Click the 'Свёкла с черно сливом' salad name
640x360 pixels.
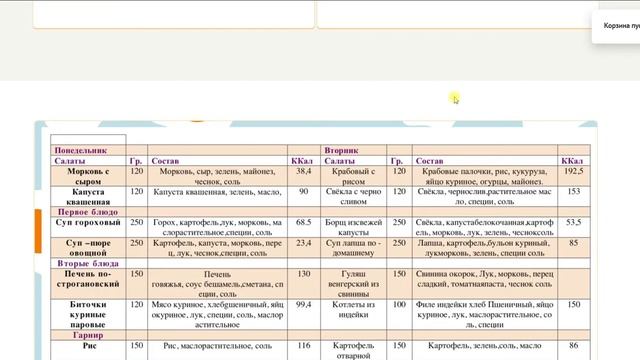(x=353, y=196)
